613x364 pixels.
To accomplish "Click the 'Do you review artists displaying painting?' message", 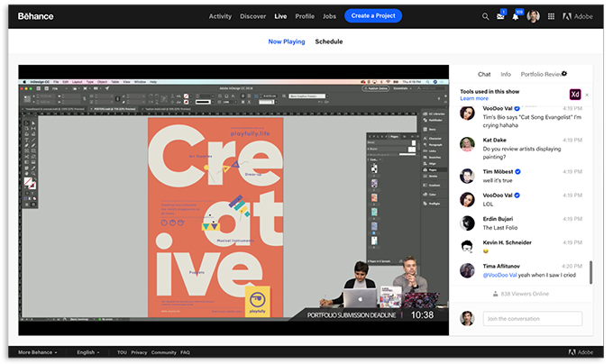I will coord(522,152).
